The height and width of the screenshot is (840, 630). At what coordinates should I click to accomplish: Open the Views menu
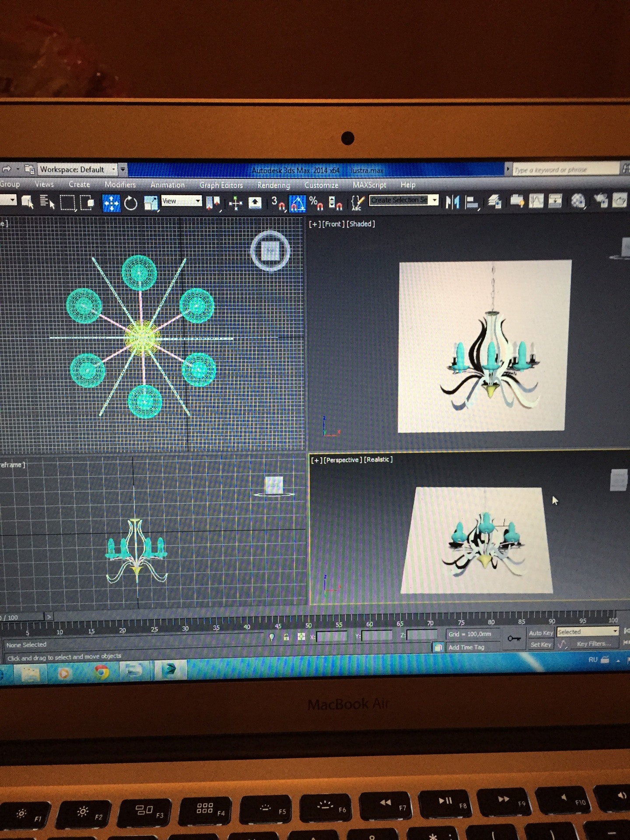(44, 184)
